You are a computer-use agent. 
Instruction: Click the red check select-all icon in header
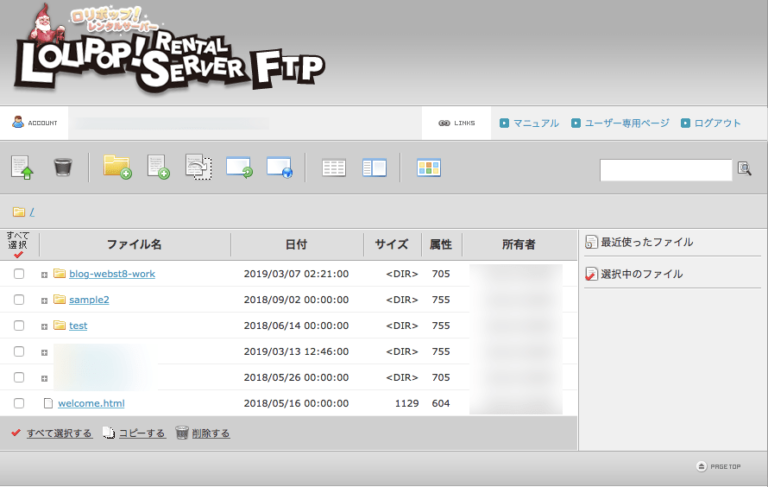pyautogui.click(x=19, y=255)
